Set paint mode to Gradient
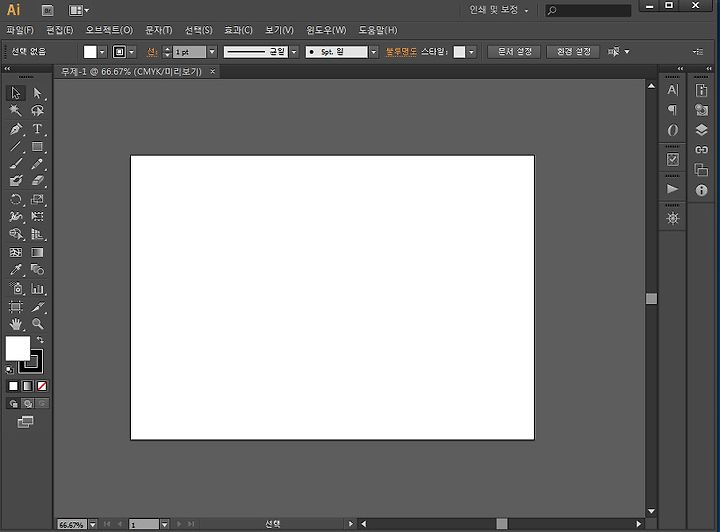Viewport: 720px width, 532px height. [28, 386]
